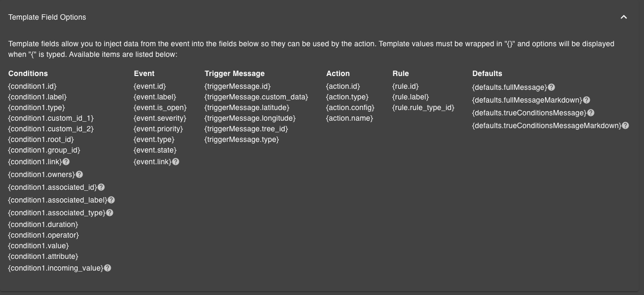Select {triggerMessage.custom_data} field text
The width and height of the screenshot is (644, 295).
click(257, 97)
